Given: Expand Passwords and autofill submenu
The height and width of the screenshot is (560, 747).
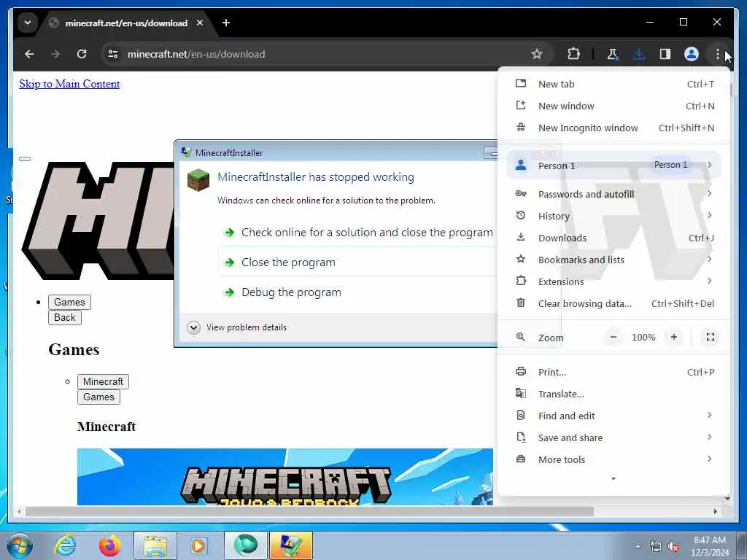Looking at the screenshot, I should tap(614, 194).
